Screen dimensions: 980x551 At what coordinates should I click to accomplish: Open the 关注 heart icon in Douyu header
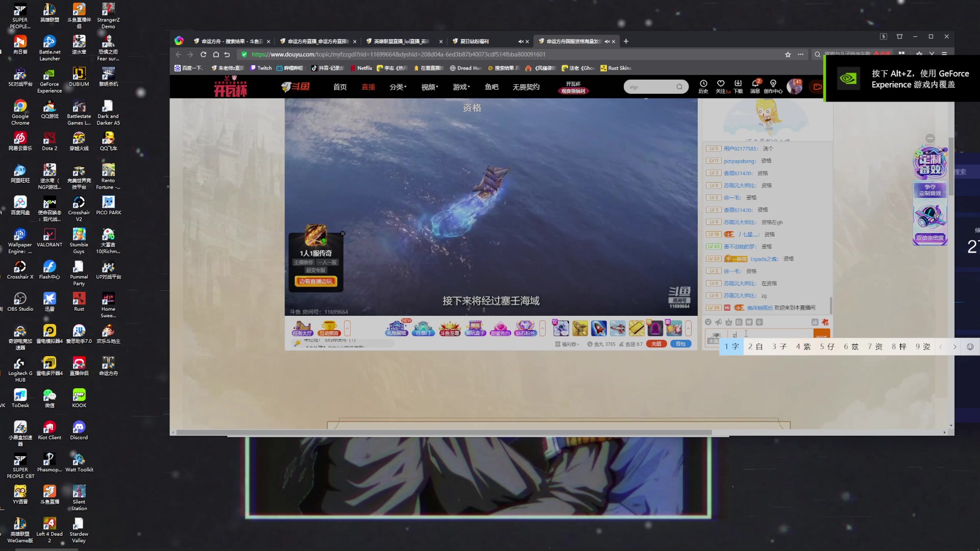(721, 86)
